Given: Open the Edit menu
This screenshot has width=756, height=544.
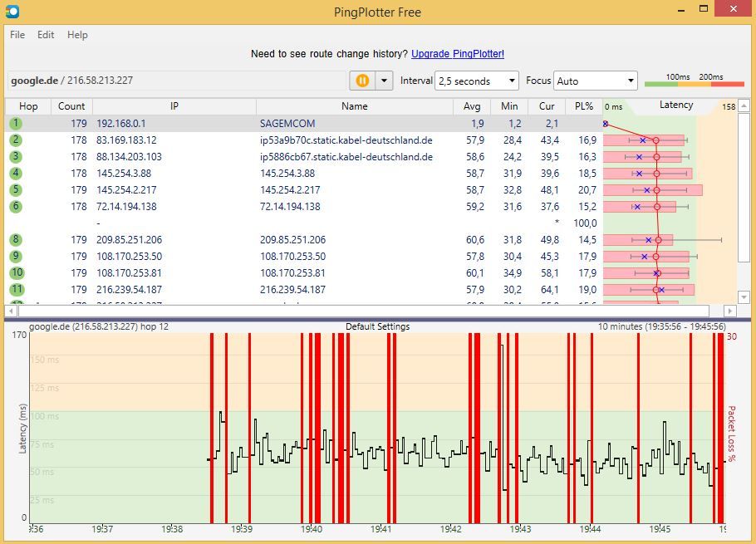Looking at the screenshot, I should coord(46,35).
